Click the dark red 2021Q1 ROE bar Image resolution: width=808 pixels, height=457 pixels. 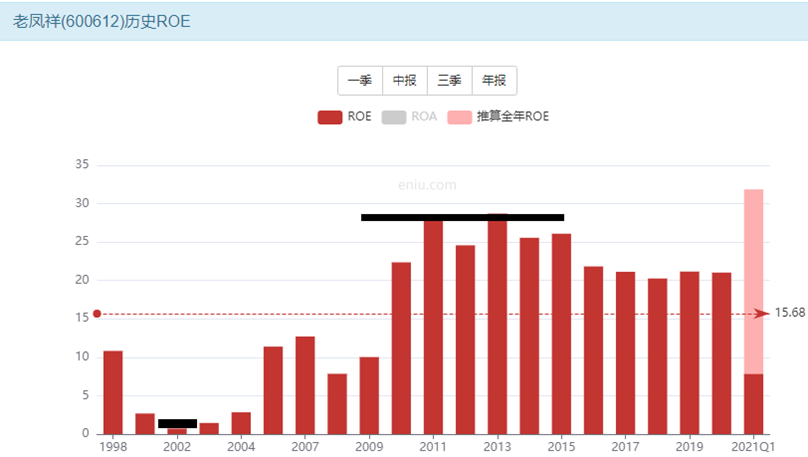point(753,404)
